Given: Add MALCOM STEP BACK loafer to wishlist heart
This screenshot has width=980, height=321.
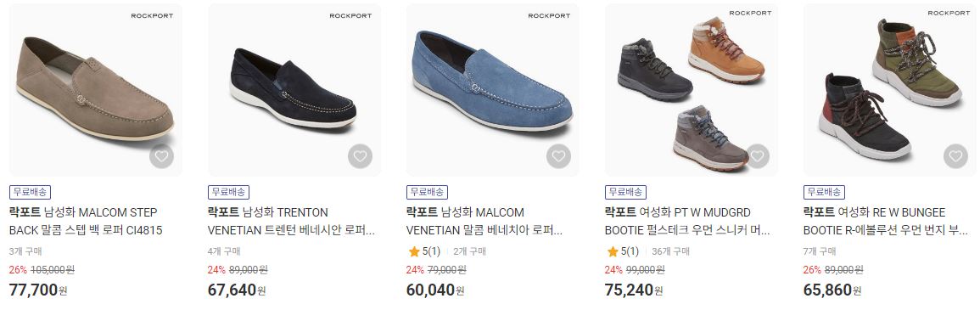Looking at the screenshot, I should click(161, 155).
